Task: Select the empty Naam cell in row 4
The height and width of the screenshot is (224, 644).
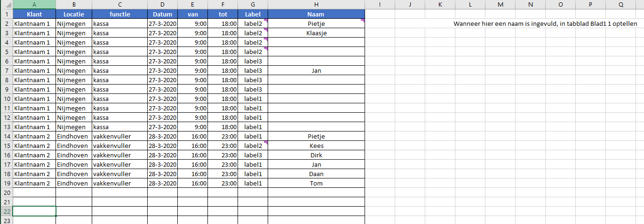Action: pos(316,42)
